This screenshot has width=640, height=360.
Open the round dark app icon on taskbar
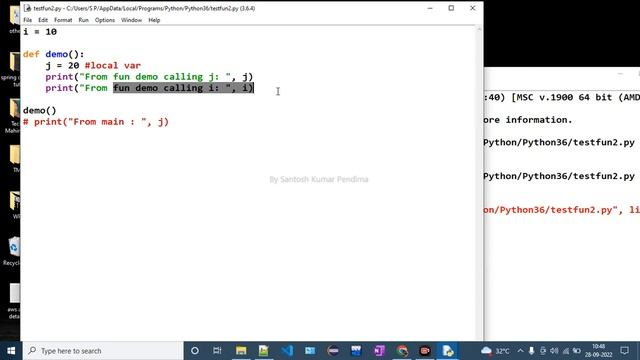tap(333, 351)
